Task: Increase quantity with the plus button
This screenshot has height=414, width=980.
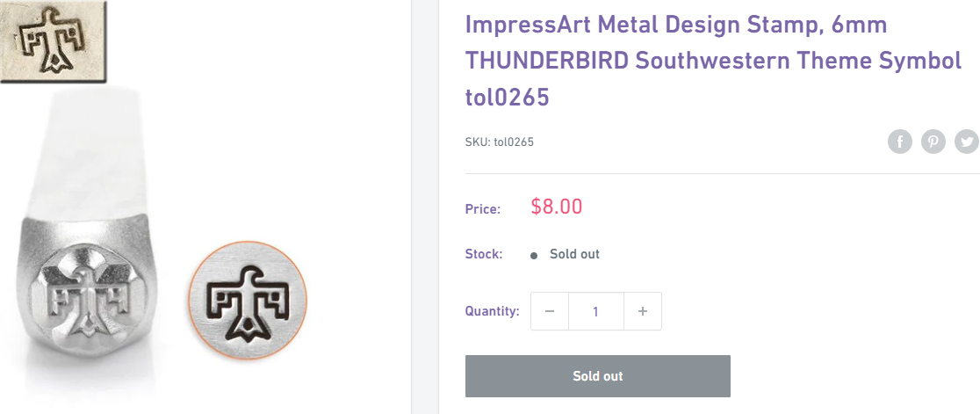Action: [643, 311]
